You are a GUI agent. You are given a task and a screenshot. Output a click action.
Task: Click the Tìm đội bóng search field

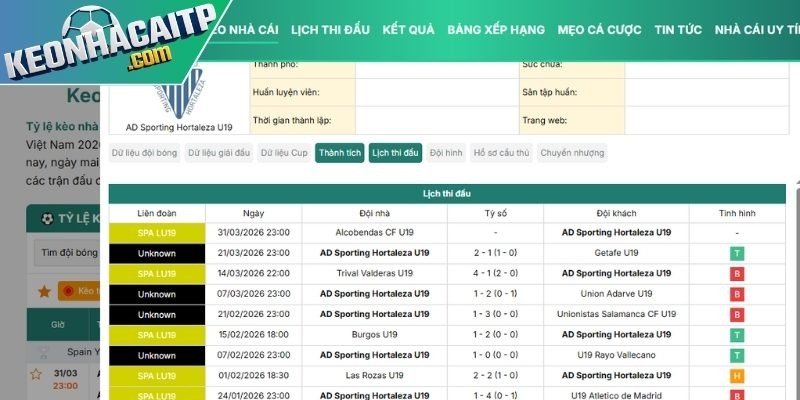68,253
